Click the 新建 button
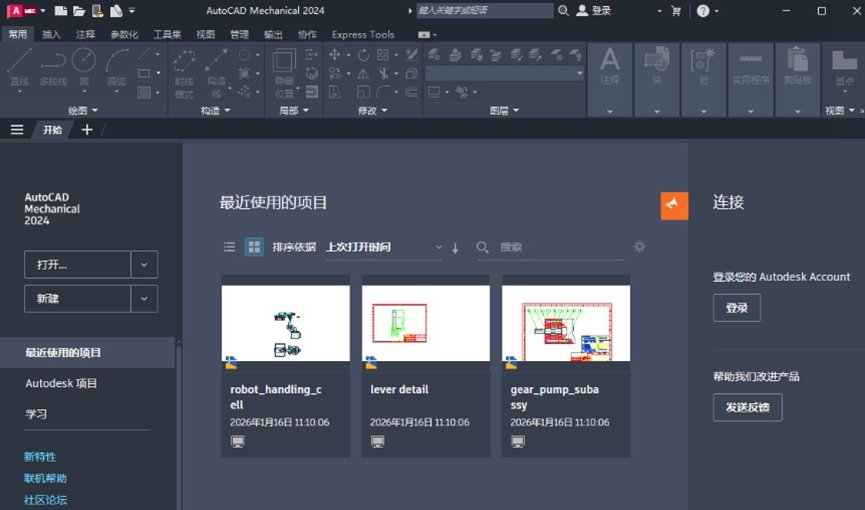The image size is (865, 510). pos(77,299)
